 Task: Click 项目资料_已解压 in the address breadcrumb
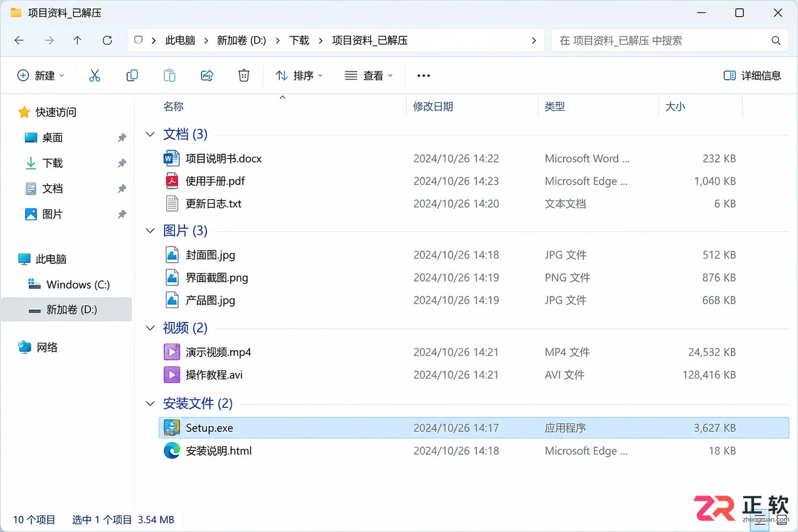tap(370, 40)
